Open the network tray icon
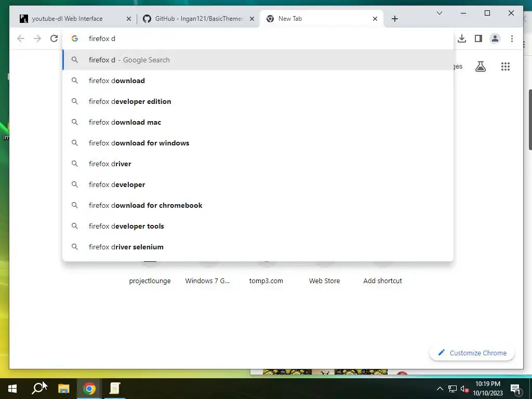 pos(453,389)
